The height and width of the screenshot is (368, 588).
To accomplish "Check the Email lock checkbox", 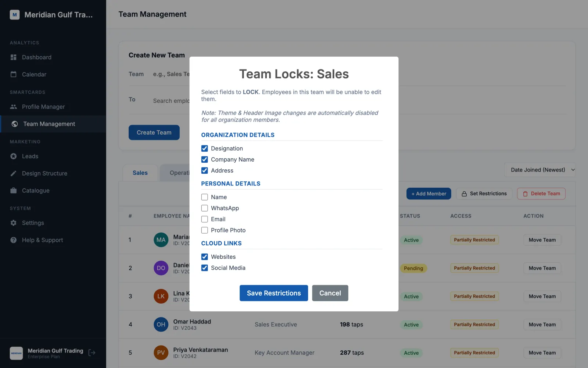I will 205,219.
